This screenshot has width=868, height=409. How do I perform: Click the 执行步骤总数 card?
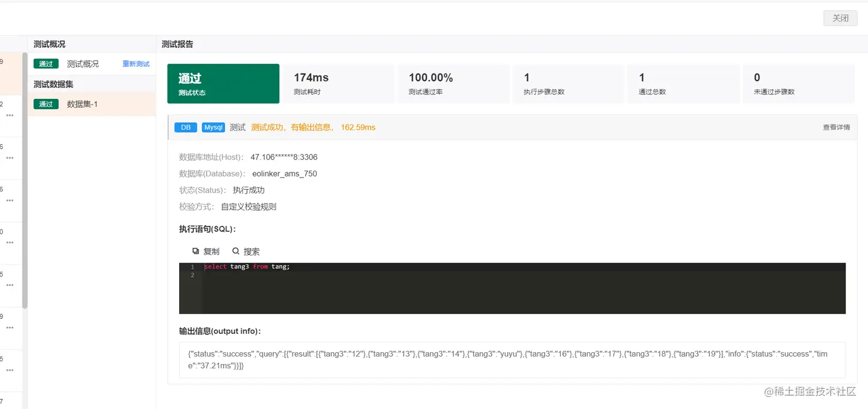[568, 83]
